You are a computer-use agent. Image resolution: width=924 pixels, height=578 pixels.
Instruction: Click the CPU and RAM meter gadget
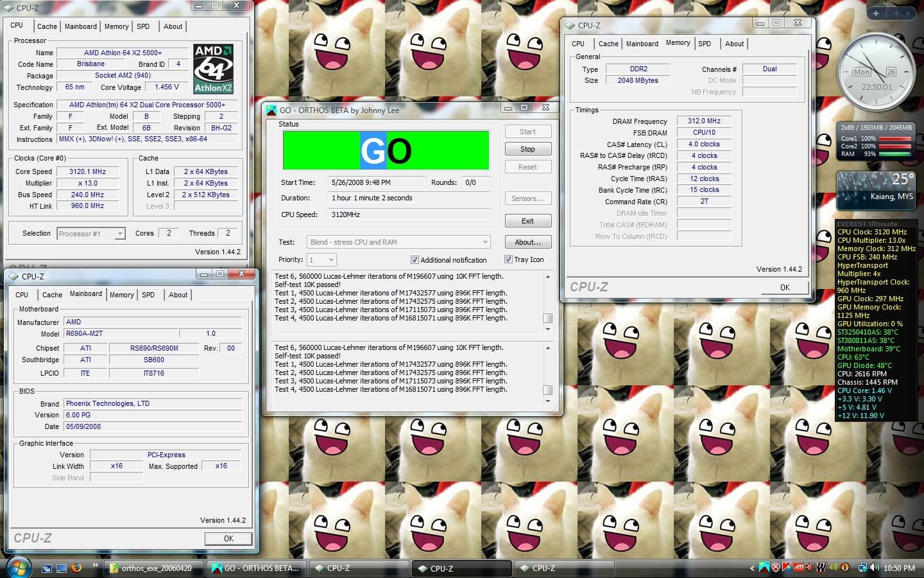tap(875, 140)
